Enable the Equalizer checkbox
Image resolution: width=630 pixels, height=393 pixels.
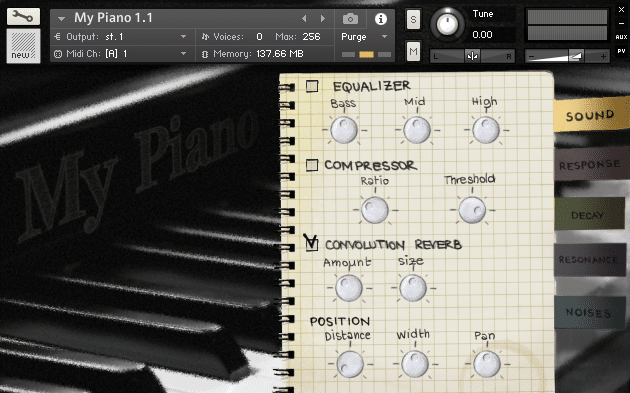pyautogui.click(x=312, y=86)
